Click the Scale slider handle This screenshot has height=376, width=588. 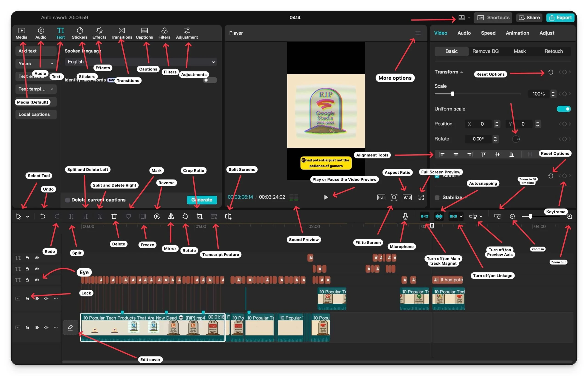[452, 94]
